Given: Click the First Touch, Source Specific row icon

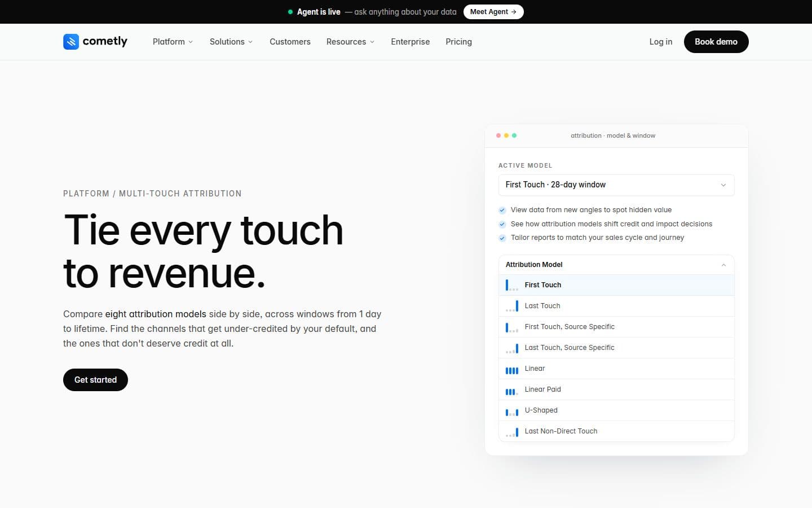Looking at the screenshot, I should click(512, 327).
